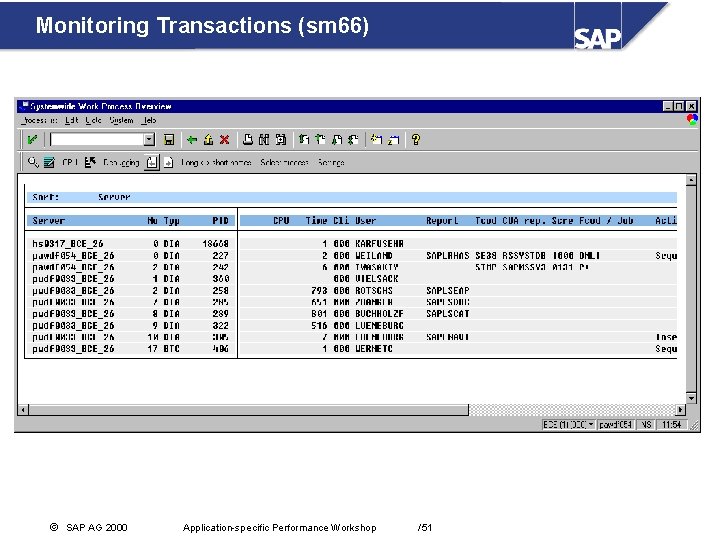720x540 pixels.
Task: Click the multicolor SAP GUI layout icon
Action: (692, 120)
